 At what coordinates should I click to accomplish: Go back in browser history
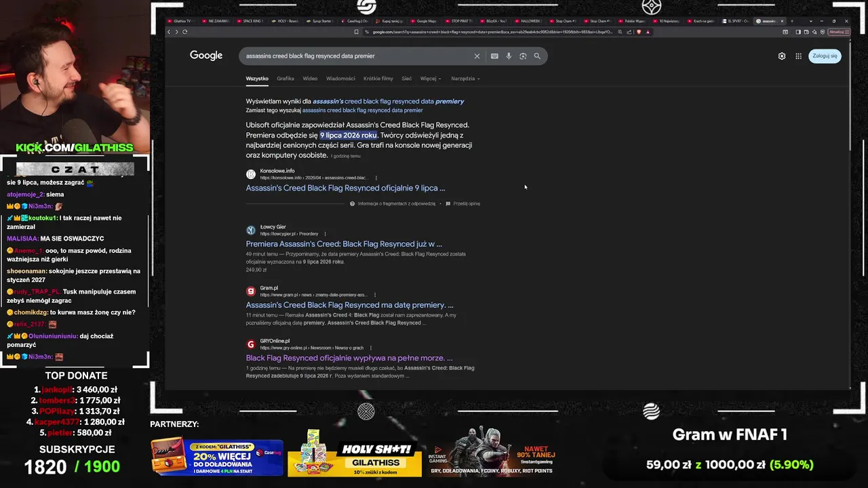click(170, 32)
